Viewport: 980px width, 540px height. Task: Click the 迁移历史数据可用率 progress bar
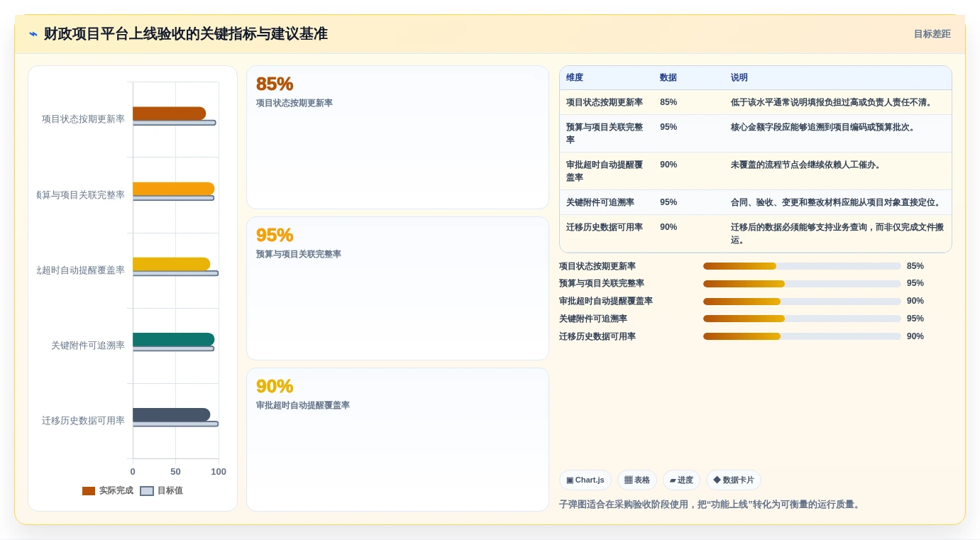coord(802,336)
